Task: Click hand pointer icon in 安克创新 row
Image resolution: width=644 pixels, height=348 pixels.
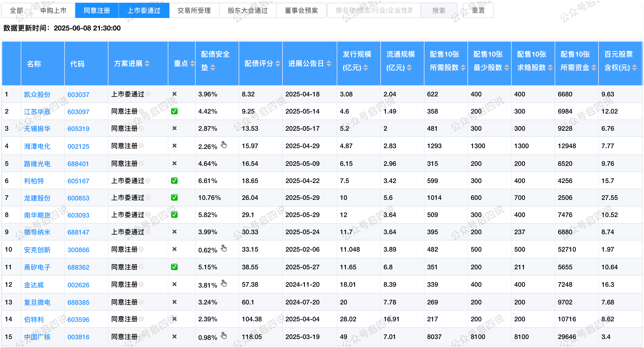Action: (224, 248)
